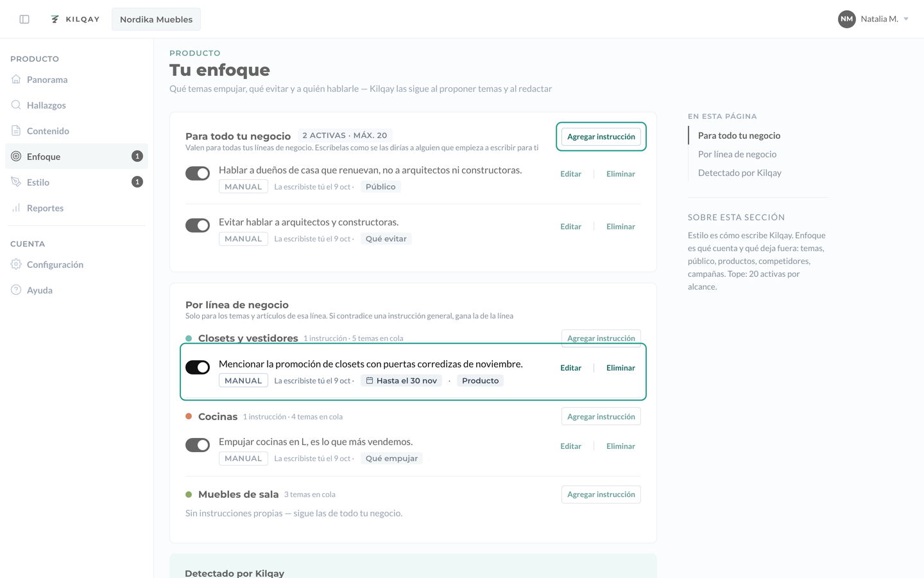This screenshot has height=578, width=924.
Task: Open the Reportes menu item
Action: [76, 207]
